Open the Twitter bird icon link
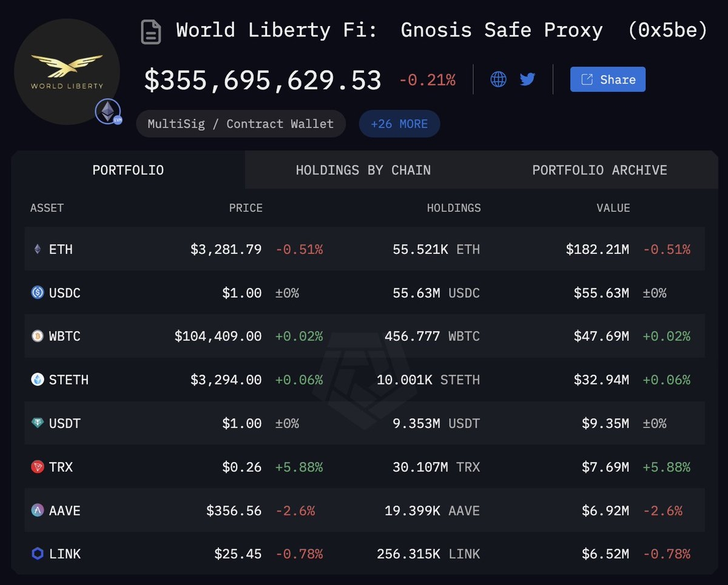Image resolution: width=728 pixels, height=585 pixels. click(x=527, y=79)
